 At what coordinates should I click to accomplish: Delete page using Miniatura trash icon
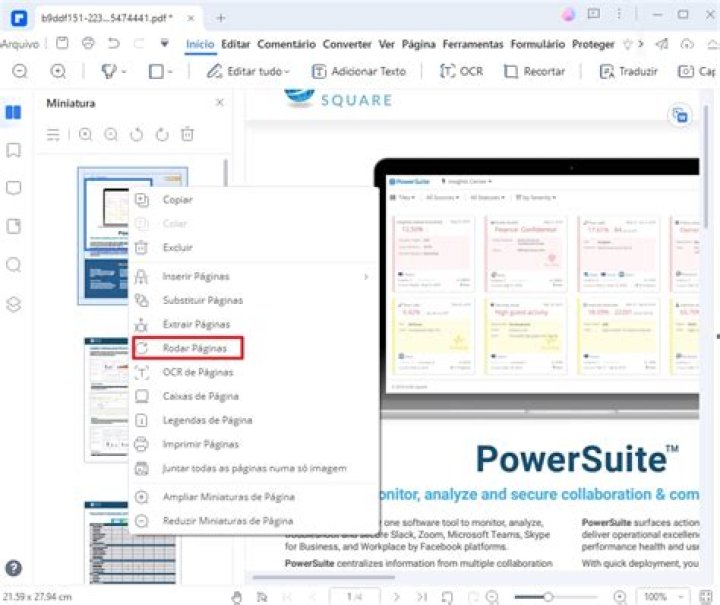(187, 134)
